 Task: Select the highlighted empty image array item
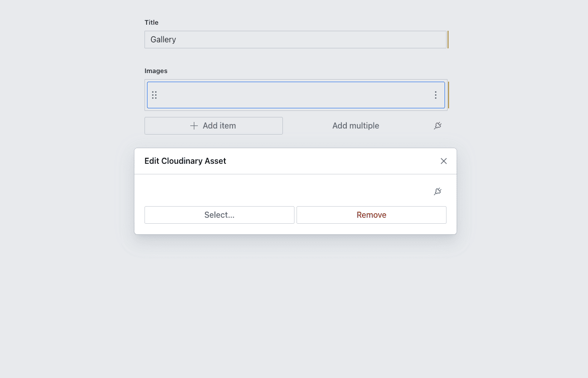(295, 95)
